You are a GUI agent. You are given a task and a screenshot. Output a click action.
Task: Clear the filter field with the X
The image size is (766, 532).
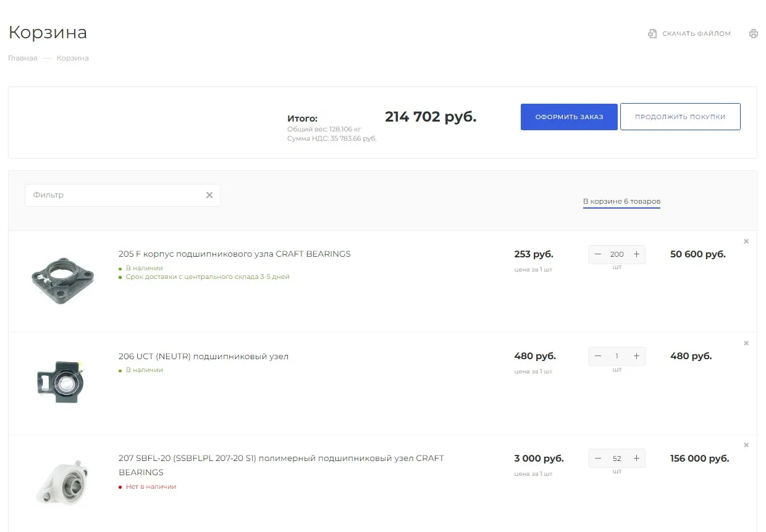(x=209, y=195)
